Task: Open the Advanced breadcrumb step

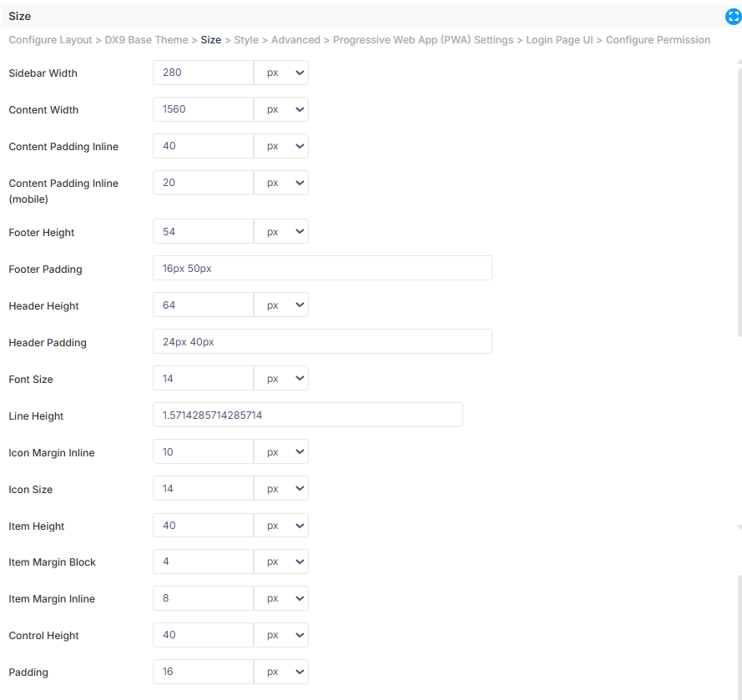Action: (x=295, y=40)
